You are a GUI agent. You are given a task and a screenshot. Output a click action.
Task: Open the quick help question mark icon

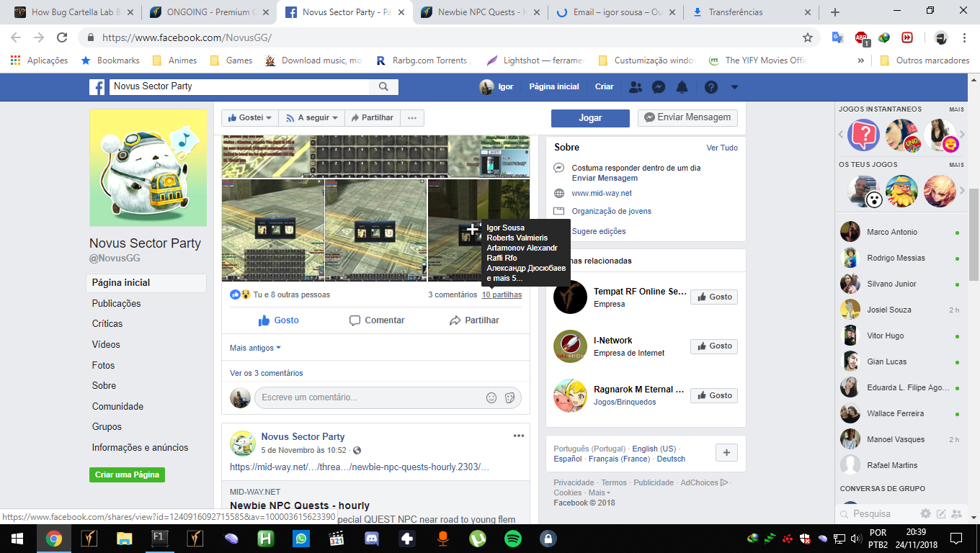711,86
